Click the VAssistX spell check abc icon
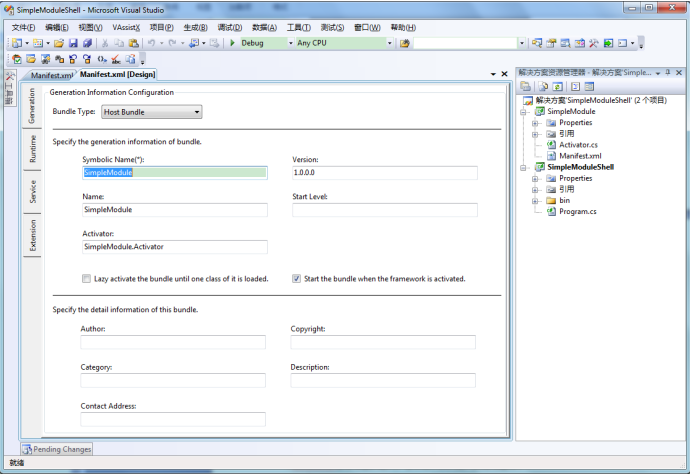Screen dimensions: 690x475 tap(116, 59)
